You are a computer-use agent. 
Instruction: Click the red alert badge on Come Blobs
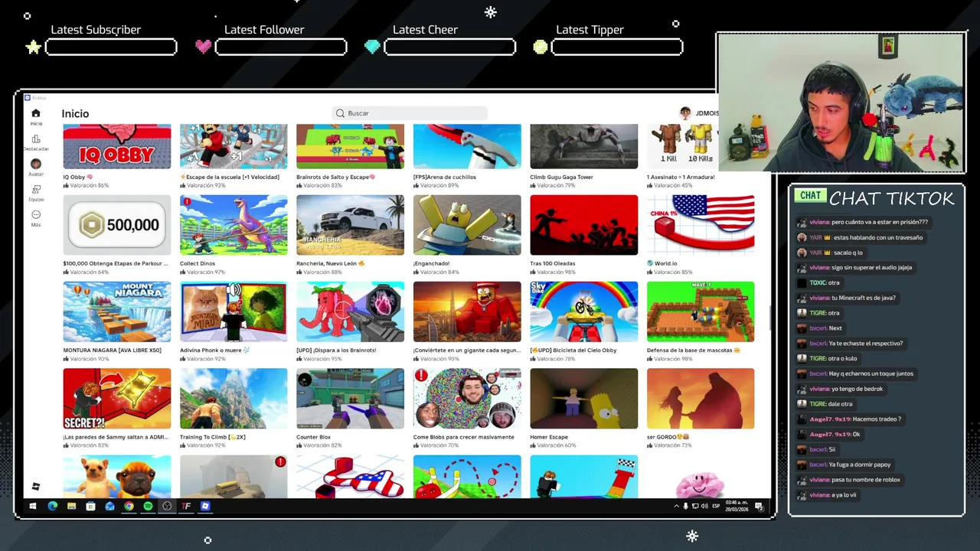coord(421,376)
